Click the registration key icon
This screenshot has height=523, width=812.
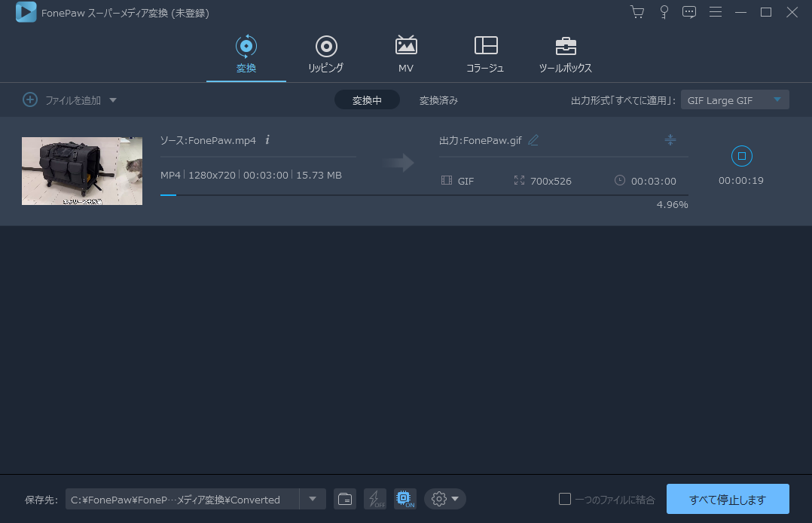click(x=664, y=12)
